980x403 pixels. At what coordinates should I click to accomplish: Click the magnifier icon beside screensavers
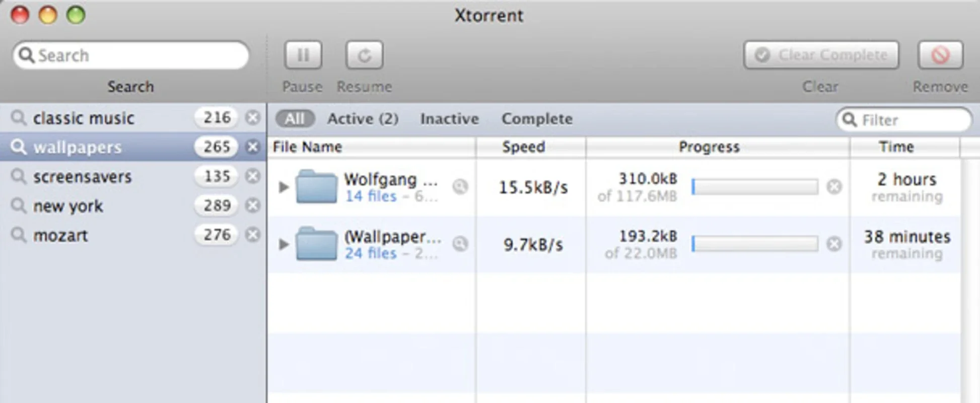pyautogui.click(x=19, y=177)
